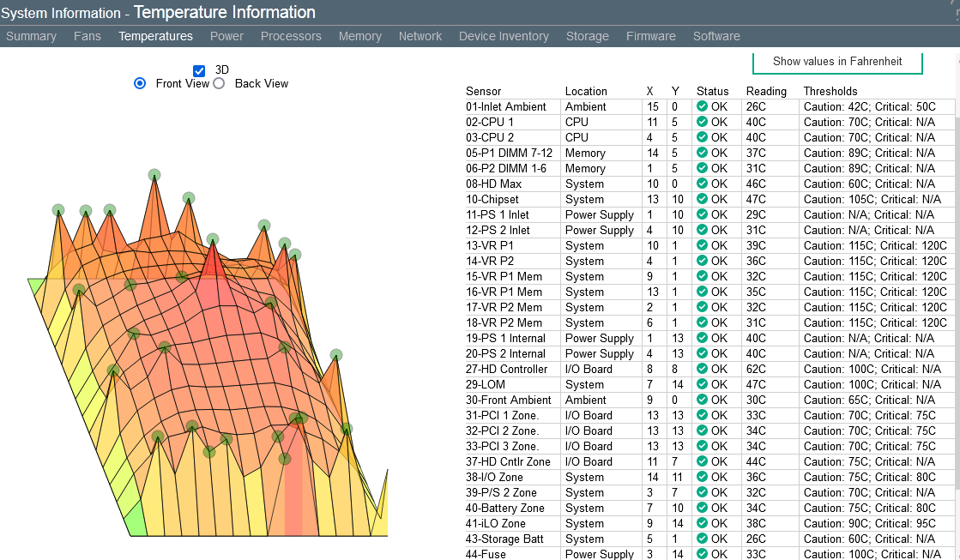Select the Front View radio button
Screen dimensions: 960x560
(x=140, y=83)
